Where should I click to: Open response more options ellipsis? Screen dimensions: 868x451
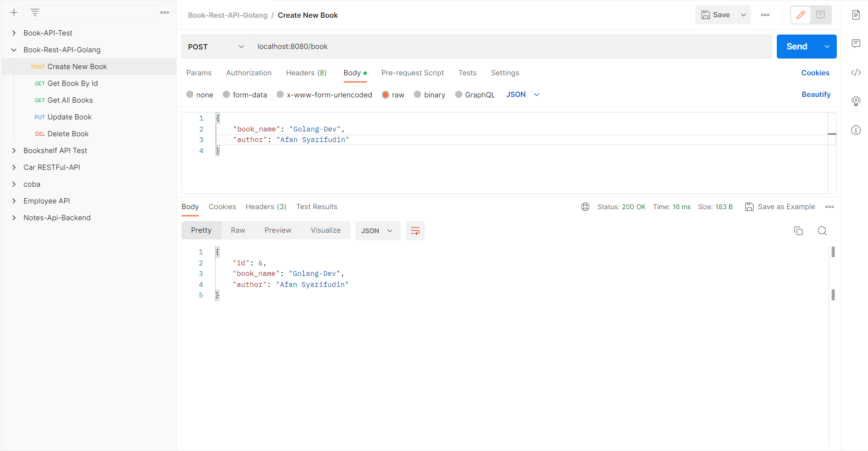click(x=830, y=207)
